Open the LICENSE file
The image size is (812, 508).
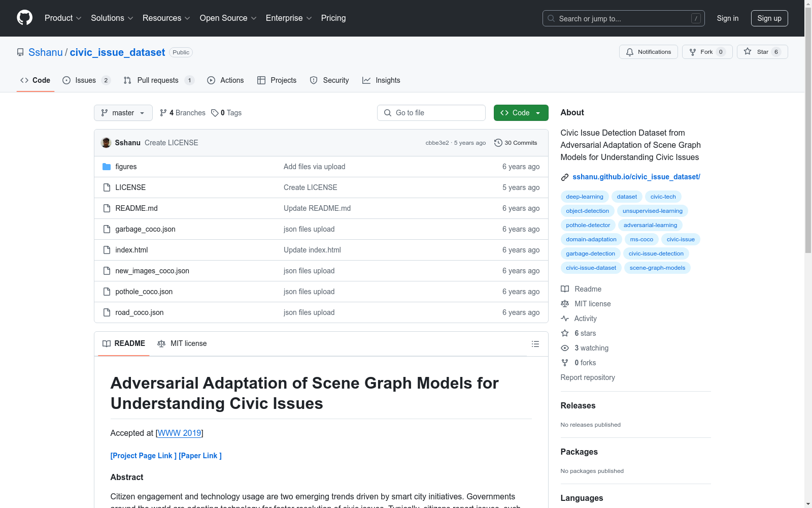(x=130, y=187)
